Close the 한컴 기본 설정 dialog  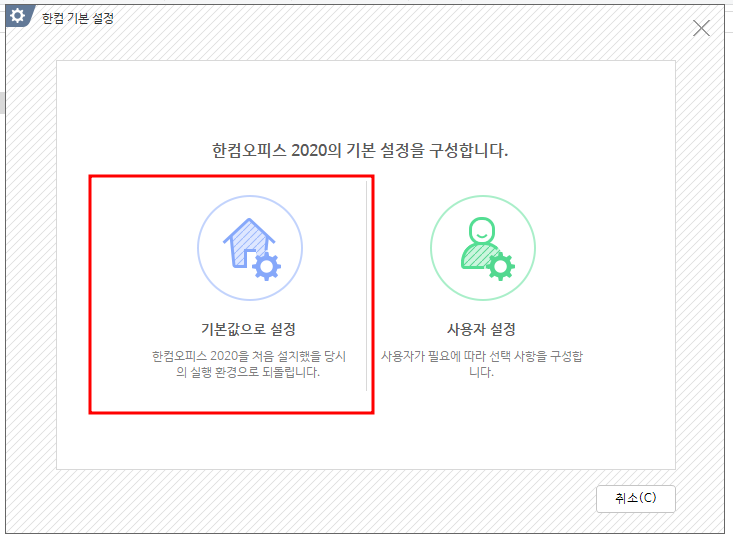(x=701, y=28)
